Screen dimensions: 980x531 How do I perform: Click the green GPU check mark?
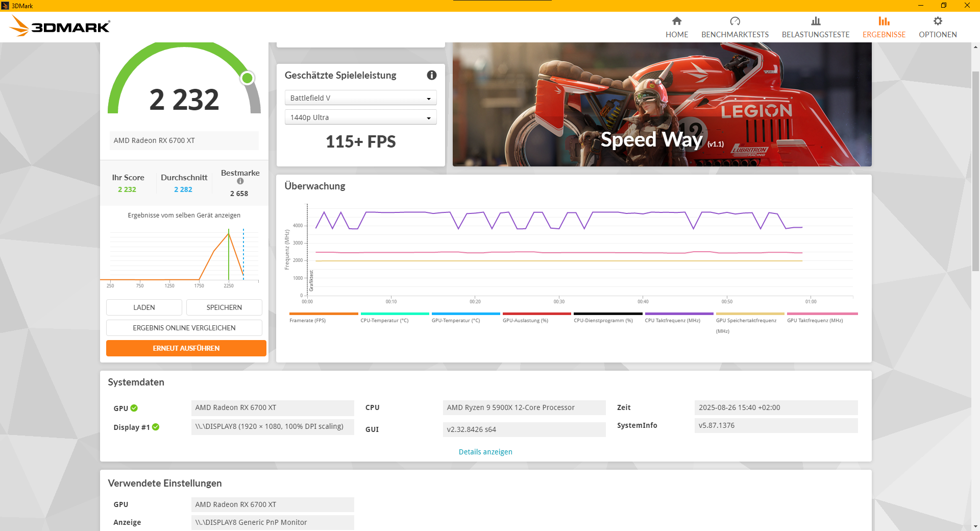[134, 408]
